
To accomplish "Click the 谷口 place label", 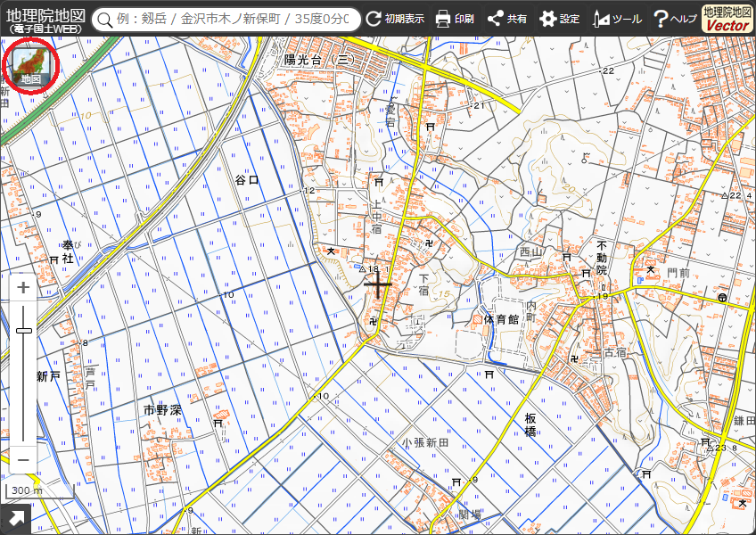I will click(247, 180).
